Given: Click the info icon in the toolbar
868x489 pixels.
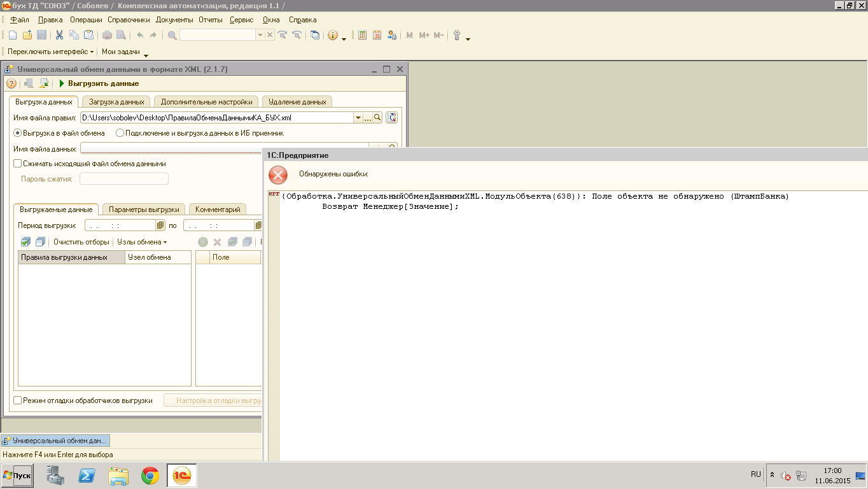Looking at the screenshot, I should click(x=332, y=36).
